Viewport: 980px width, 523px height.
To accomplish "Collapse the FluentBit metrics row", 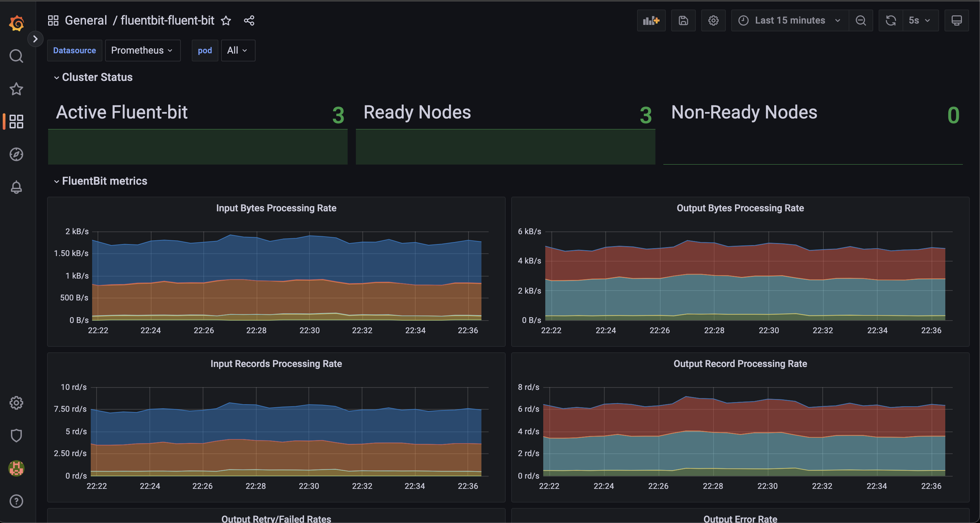I will click(x=104, y=181).
